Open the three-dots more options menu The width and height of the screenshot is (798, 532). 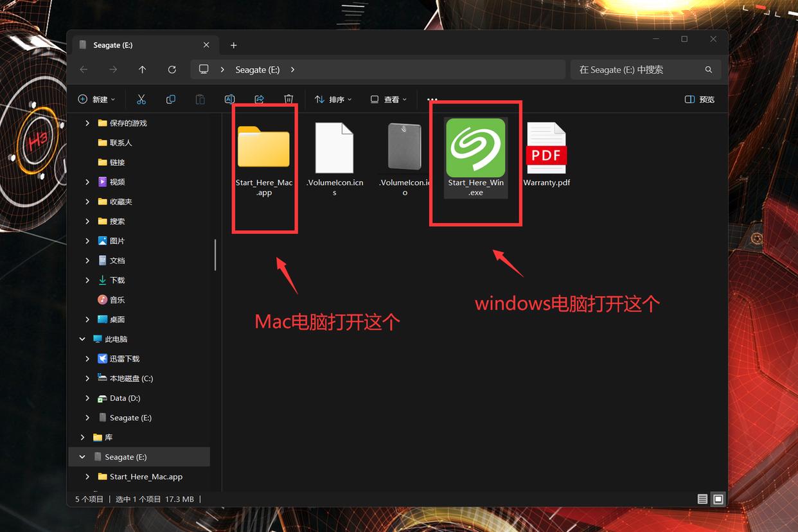click(432, 100)
